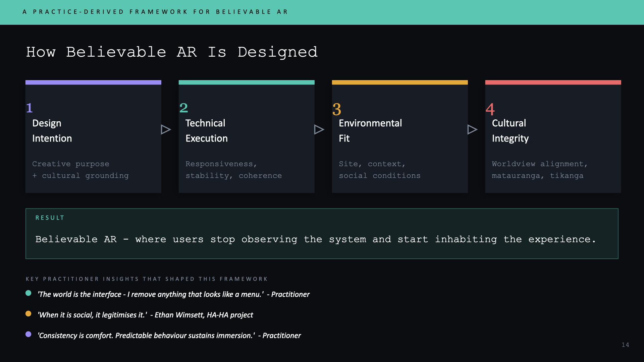This screenshot has height=362, width=644.
Task: Click the Cultural Integrity heading
Action: point(510,131)
